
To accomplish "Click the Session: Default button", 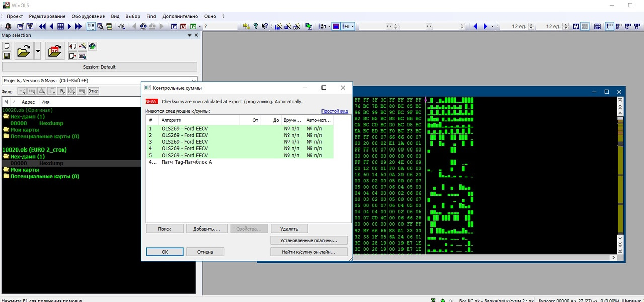I will pos(100,67).
